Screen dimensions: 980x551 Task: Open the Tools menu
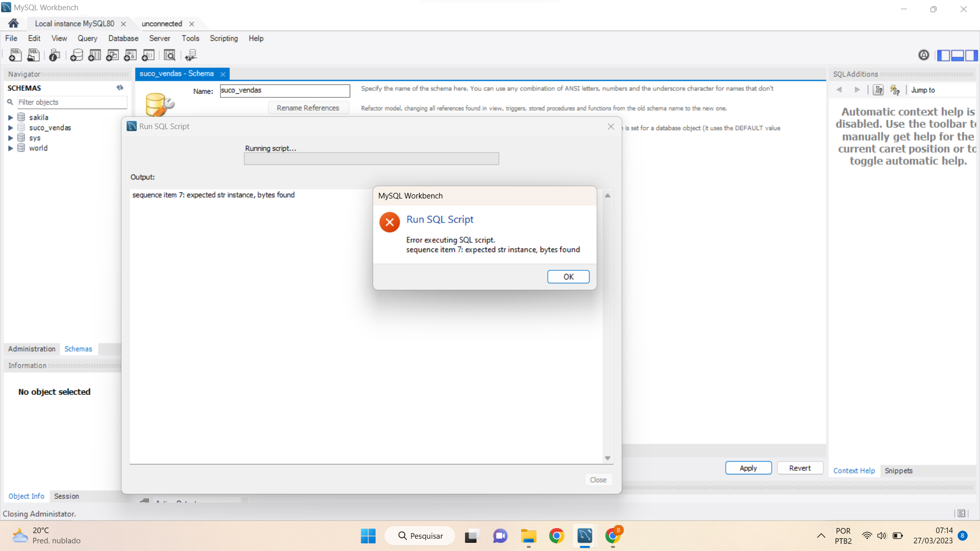click(x=190, y=38)
